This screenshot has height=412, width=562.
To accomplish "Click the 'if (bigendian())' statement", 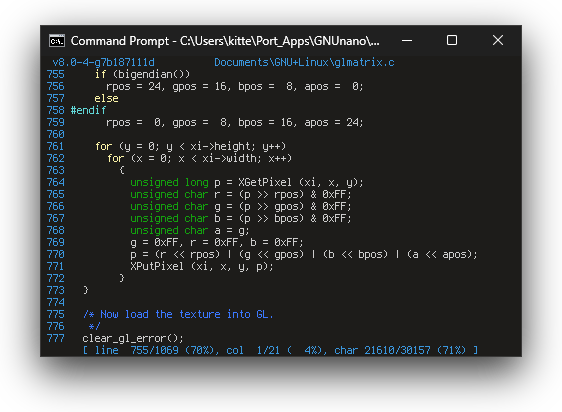I will pyautogui.click(x=142, y=74).
